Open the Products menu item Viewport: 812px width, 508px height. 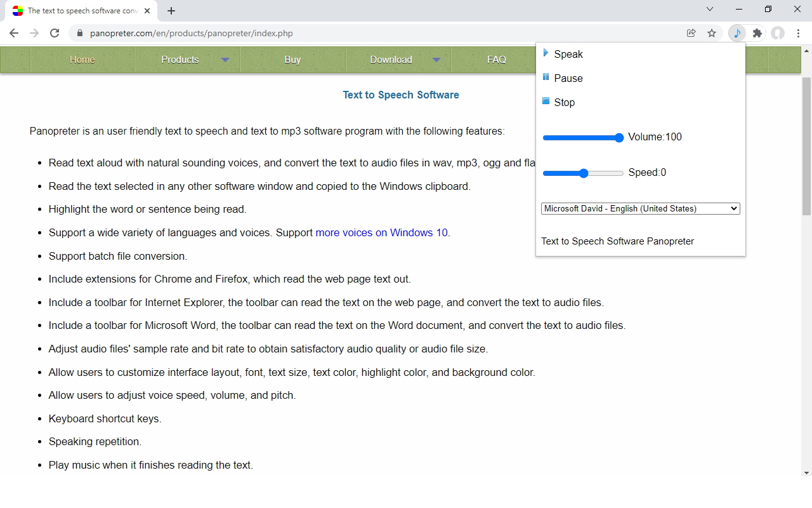[180, 59]
